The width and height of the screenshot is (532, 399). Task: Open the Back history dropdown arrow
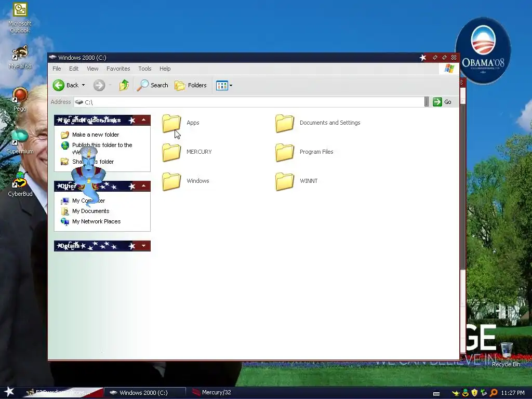coord(84,85)
